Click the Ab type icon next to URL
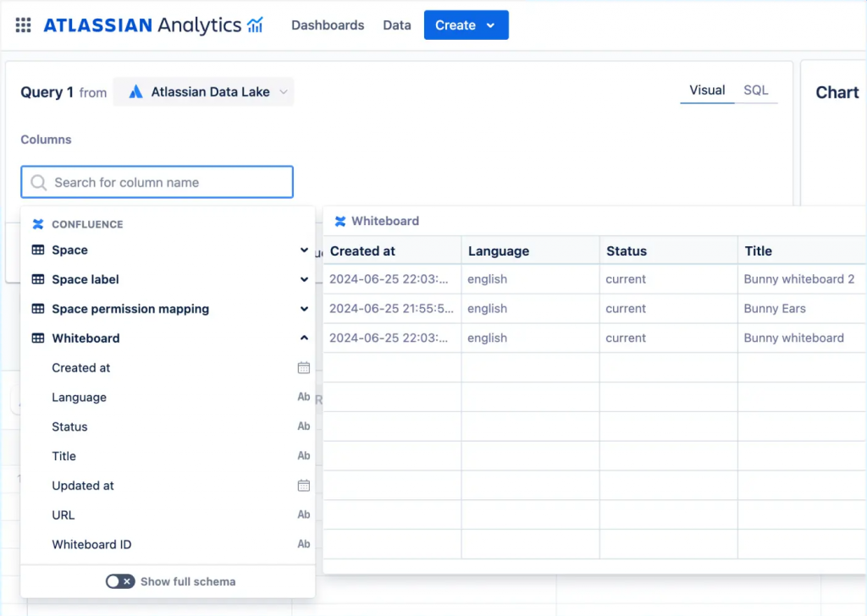This screenshot has width=867, height=616. tap(304, 514)
